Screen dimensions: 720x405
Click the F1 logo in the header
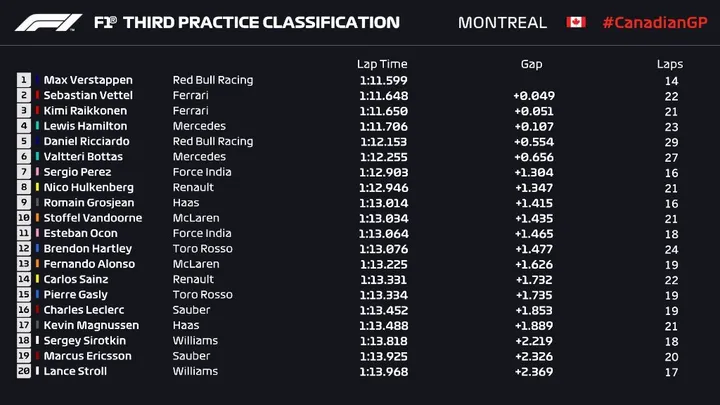point(48,22)
